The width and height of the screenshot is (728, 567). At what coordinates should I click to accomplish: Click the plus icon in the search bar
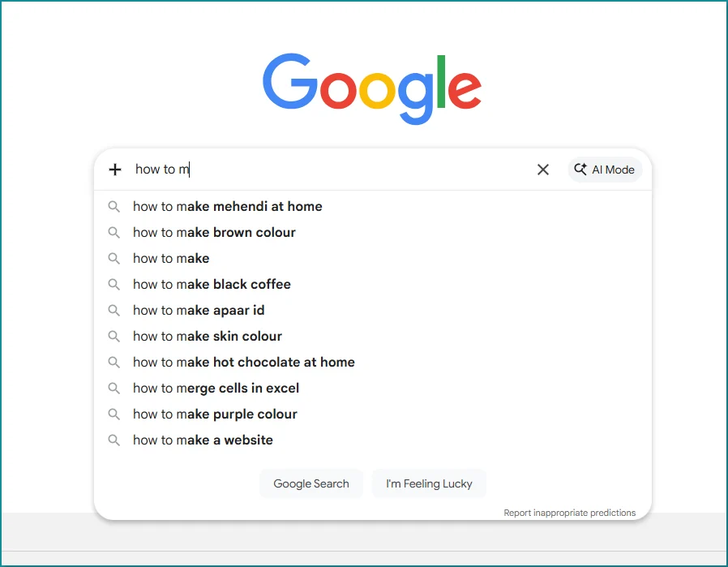click(114, 169)
